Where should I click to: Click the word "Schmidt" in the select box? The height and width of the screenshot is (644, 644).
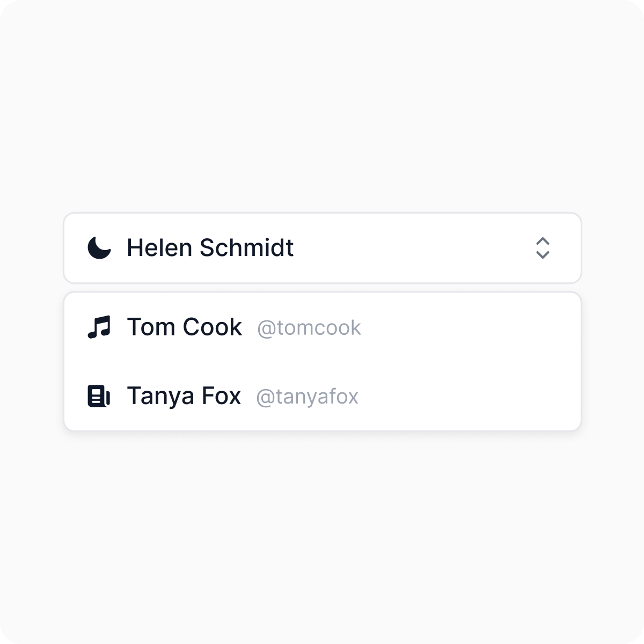pos(246,248)
